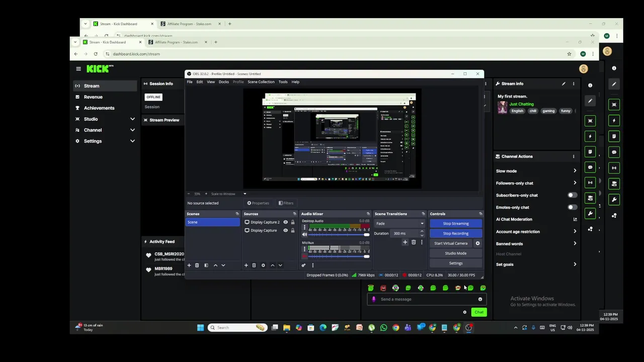
Task: Click Stop Streaming button
Action: [456, 224]
